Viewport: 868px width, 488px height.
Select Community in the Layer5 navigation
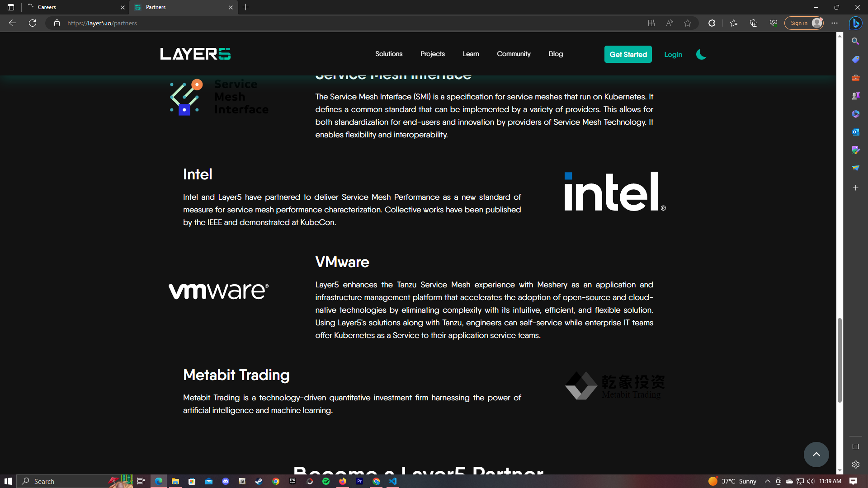514,54
